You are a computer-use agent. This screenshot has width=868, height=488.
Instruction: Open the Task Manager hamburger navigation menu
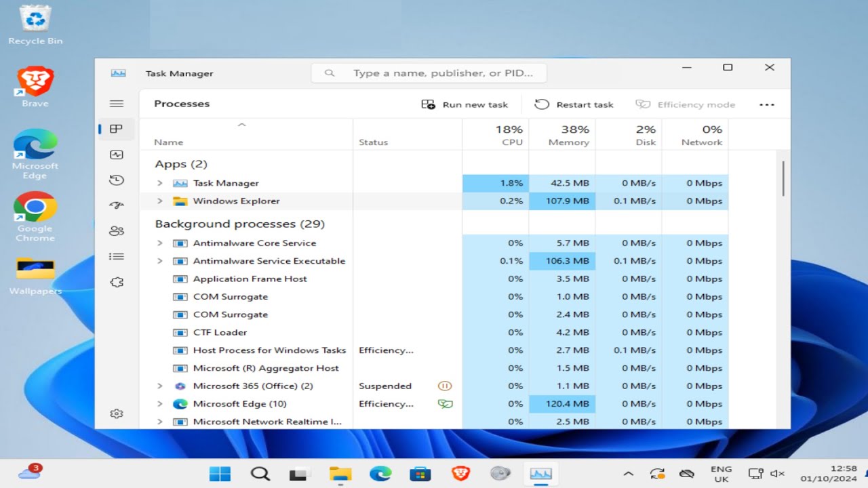117,104
